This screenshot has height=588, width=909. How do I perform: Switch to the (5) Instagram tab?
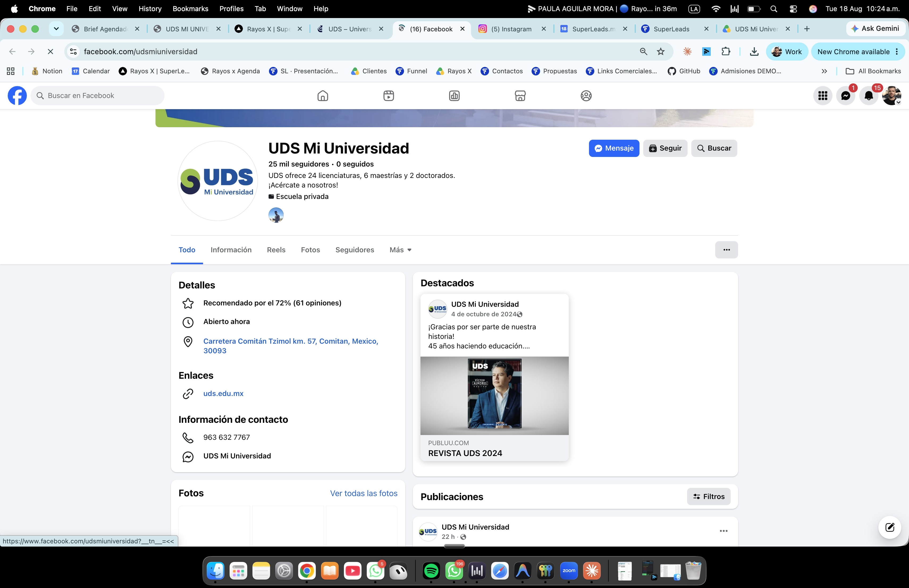[511, 29]
